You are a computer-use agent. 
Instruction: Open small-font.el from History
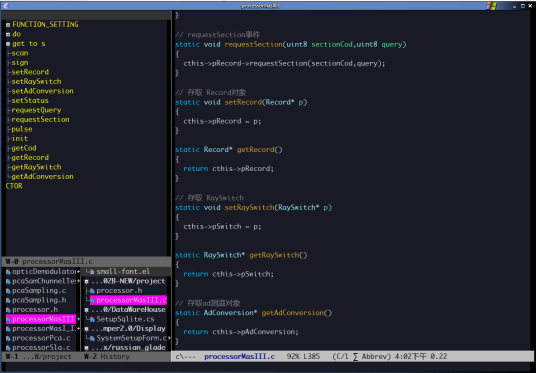click(123, 271)
